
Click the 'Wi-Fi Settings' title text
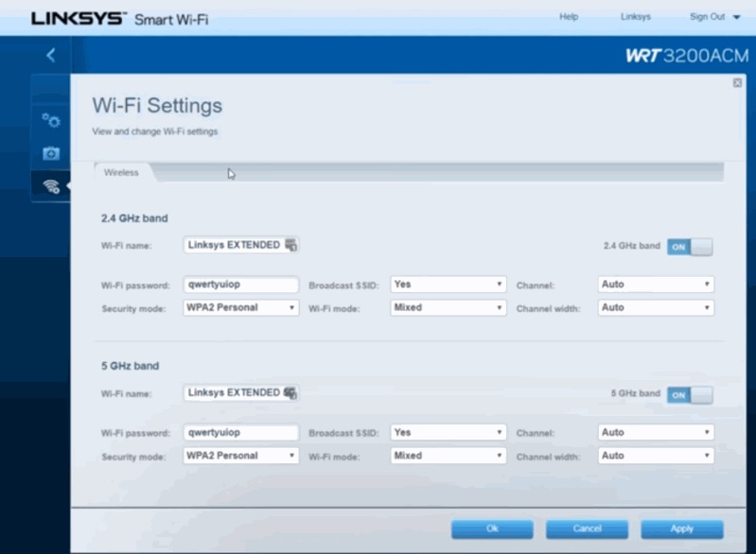(x=157, y=106)
